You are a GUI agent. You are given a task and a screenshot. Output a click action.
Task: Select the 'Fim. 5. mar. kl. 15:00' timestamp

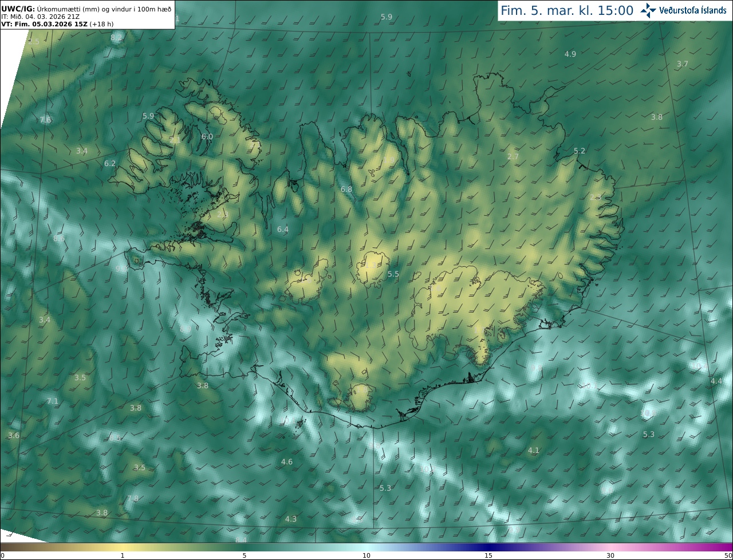point(567,10)
